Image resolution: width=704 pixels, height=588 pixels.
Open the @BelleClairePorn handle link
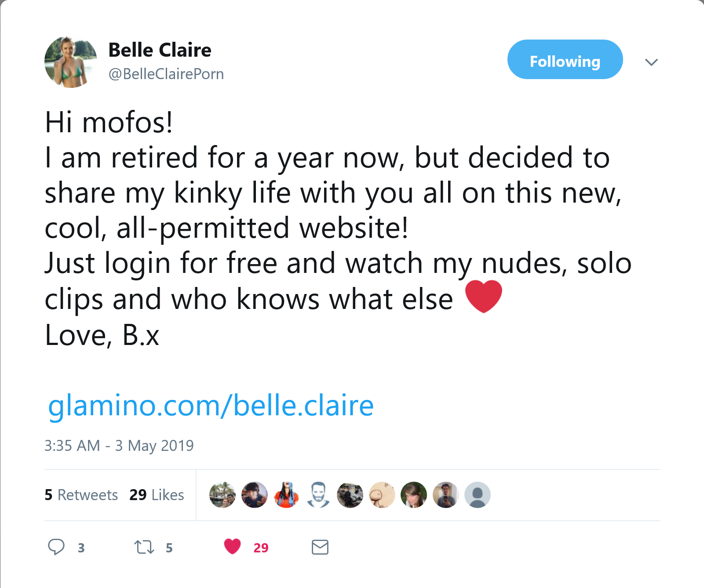(166, 74)
